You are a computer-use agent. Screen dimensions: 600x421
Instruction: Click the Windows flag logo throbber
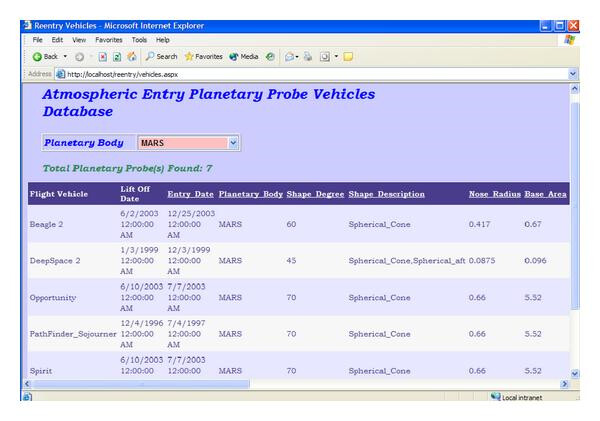click(570, 40)
